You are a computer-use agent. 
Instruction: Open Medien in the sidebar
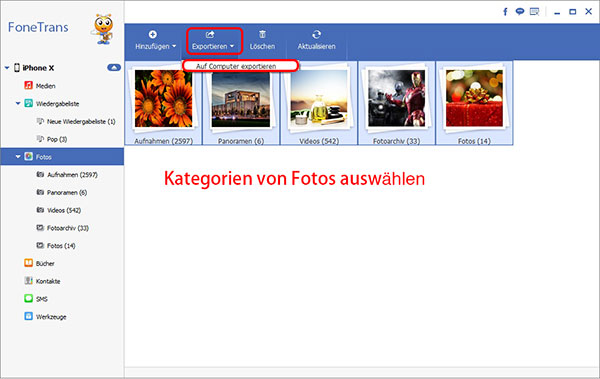[46, 86]
